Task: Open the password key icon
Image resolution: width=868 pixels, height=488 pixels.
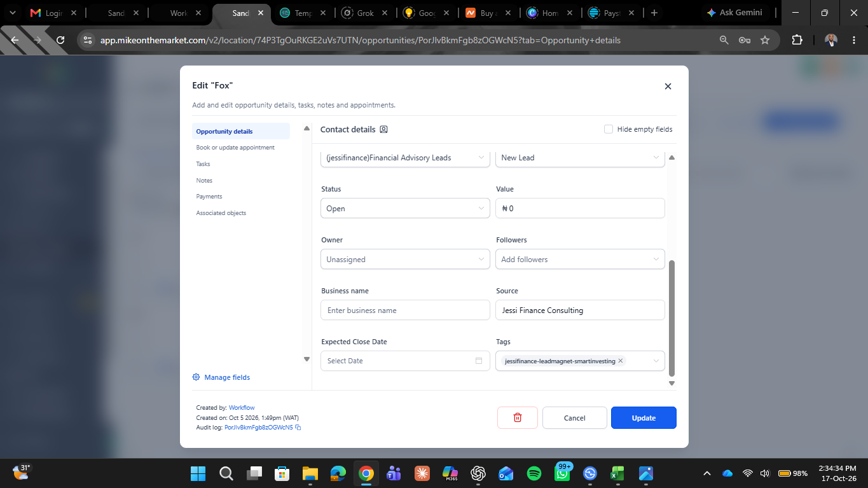Action: [744, 40]
